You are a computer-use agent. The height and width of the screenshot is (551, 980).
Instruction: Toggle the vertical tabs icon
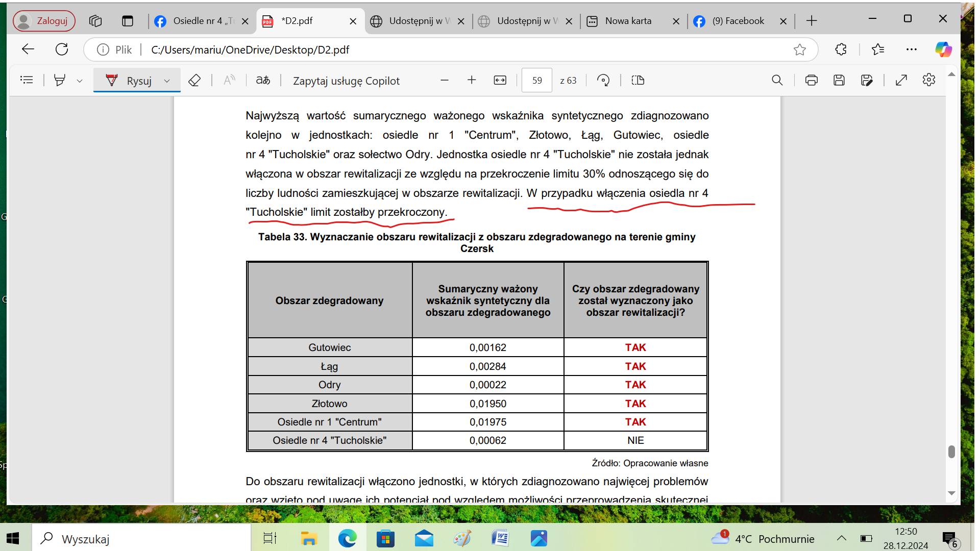[128, 21]
